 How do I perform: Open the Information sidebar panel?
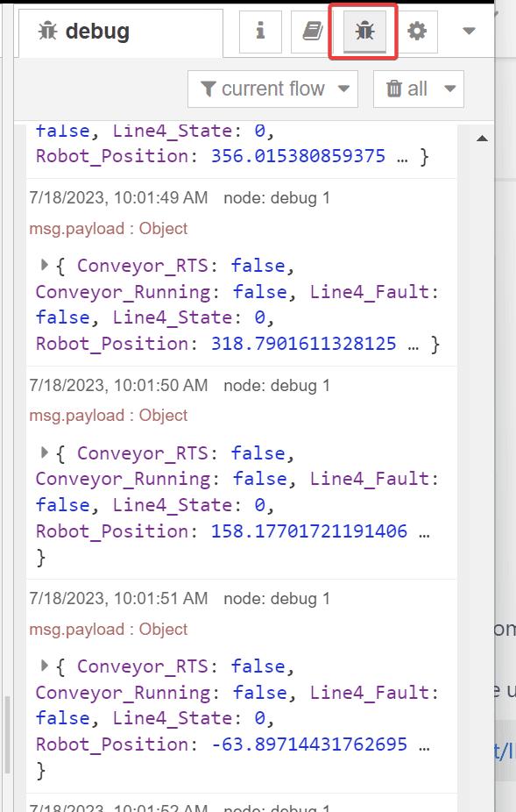260,31
